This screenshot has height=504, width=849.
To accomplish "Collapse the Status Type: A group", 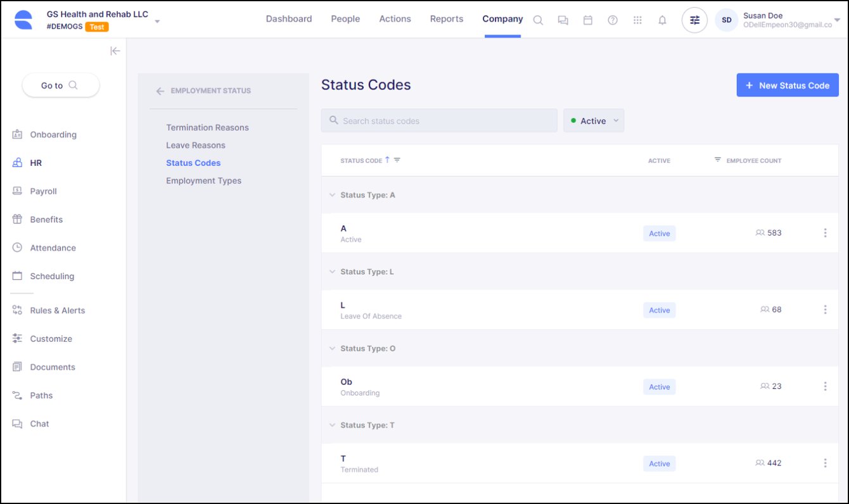I will click(x=332, y=195).
